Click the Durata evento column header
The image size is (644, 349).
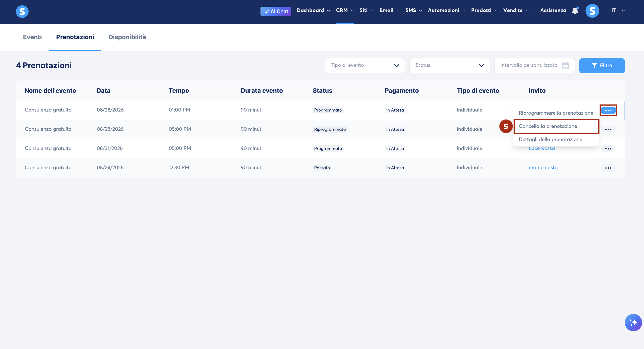[x=261, y=91]
